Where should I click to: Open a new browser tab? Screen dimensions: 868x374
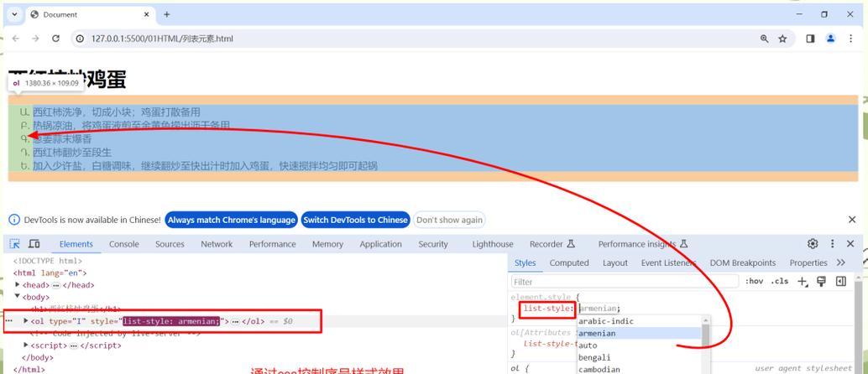coord(166,14)
